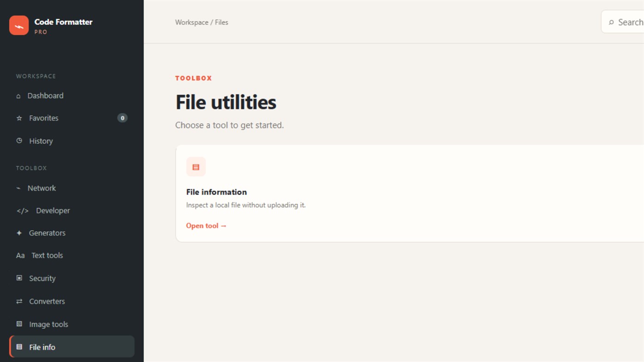Click the orange TOOLBOX label above heading
Viewport: 644px width, 362px height.
[x=194, y=78]
